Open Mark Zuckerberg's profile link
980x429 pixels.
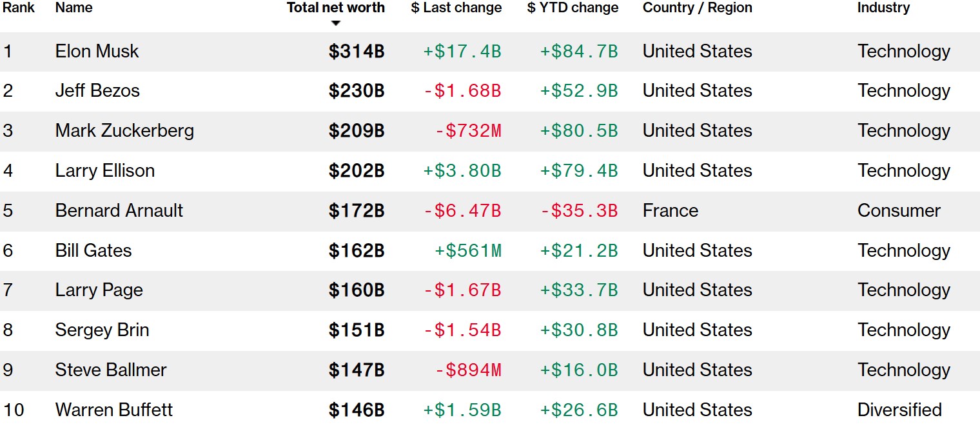click(124, 131)
